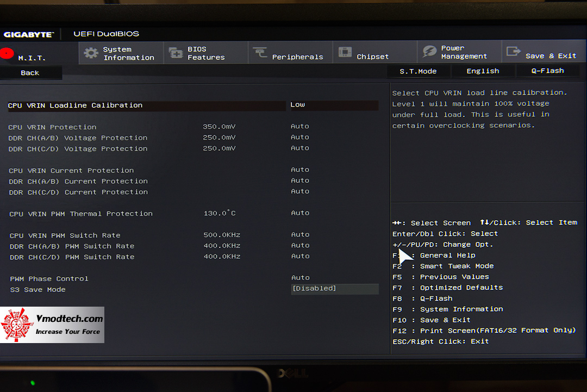Click the Save & Exit arrow icon
Viewport: 587px width, 392px height.
(x=513, y=51)
